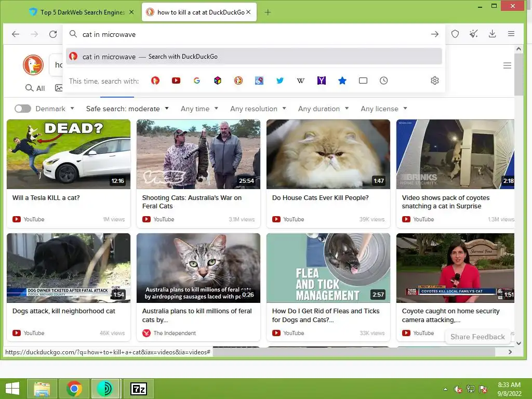Open Flea and Tick Management thumbnail
The height and width of the screenshot is (399, 532).
328,268
